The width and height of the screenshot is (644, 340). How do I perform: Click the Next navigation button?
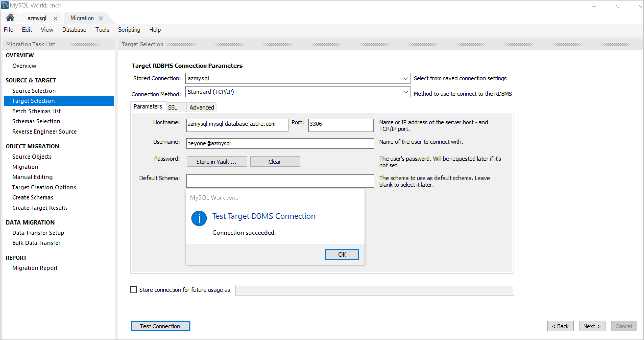click(x=592, y=326)
